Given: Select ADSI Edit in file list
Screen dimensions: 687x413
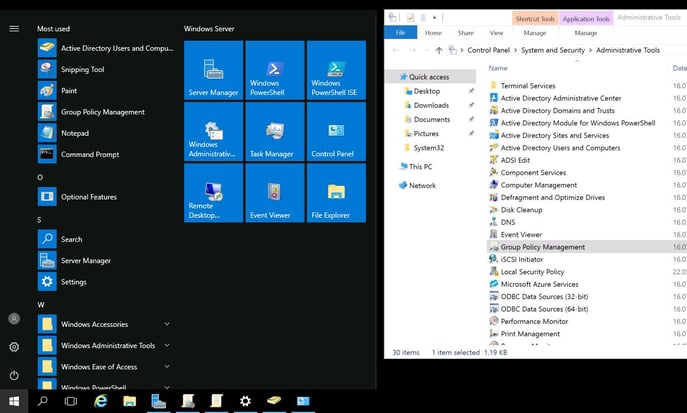Looking at the screenshot, I should pyautogui.click(x=515, y=160).
